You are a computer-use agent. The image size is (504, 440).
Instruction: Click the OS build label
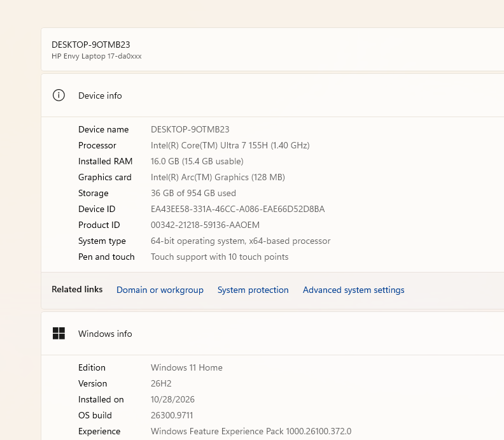(x=95, y=415)
